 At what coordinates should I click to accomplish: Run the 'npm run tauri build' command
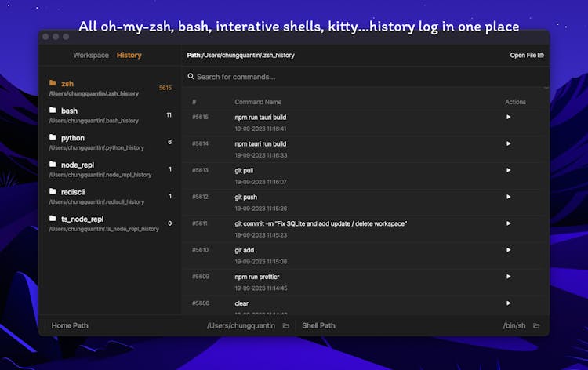pos(508,117)
